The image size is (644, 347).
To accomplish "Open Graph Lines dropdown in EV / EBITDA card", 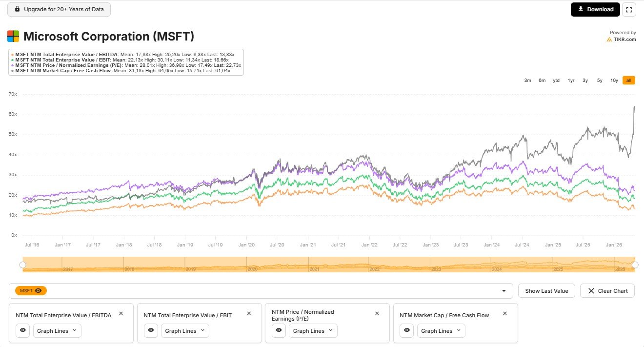I will (x=57, y=330).
